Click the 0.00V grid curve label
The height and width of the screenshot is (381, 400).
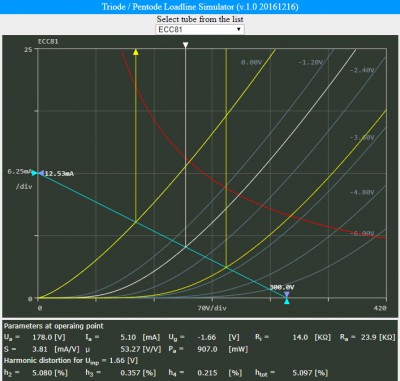(252, 62)
